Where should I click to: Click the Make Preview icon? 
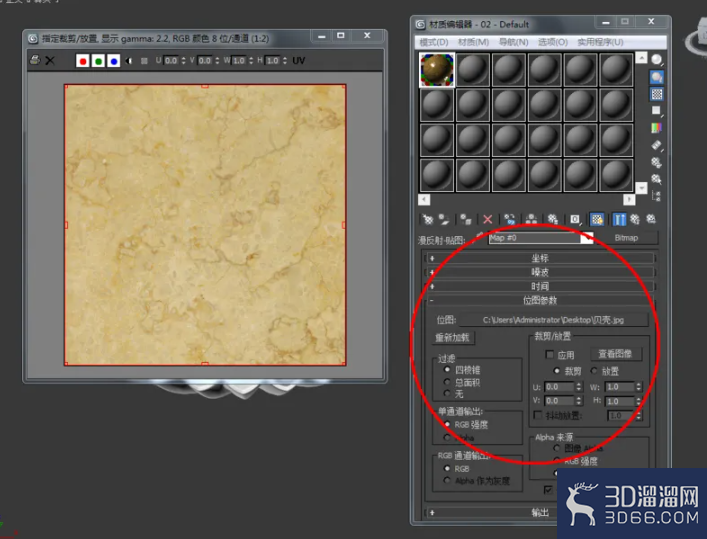coord(657,145)
